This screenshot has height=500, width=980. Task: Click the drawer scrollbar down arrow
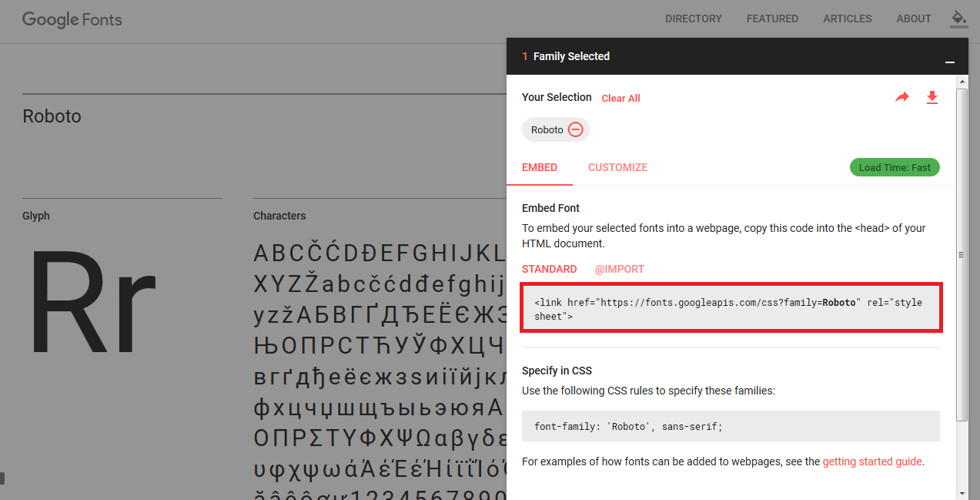coord(962,493)
